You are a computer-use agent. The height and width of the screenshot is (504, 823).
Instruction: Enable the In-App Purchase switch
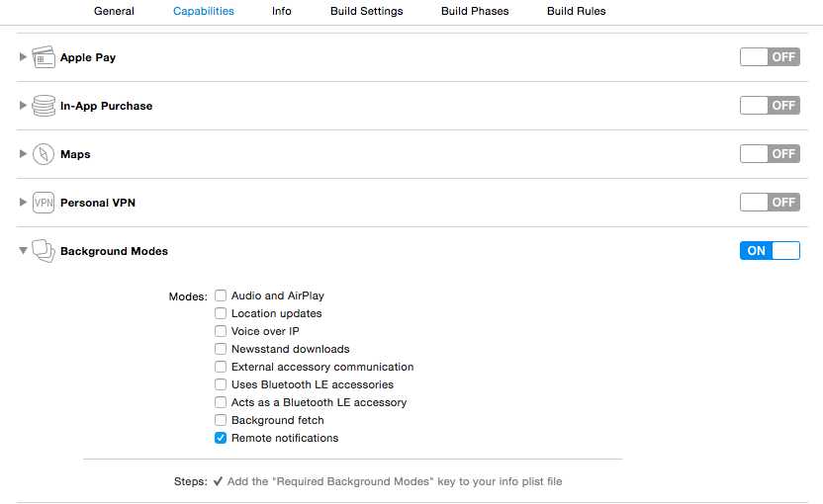coord(770,106)
